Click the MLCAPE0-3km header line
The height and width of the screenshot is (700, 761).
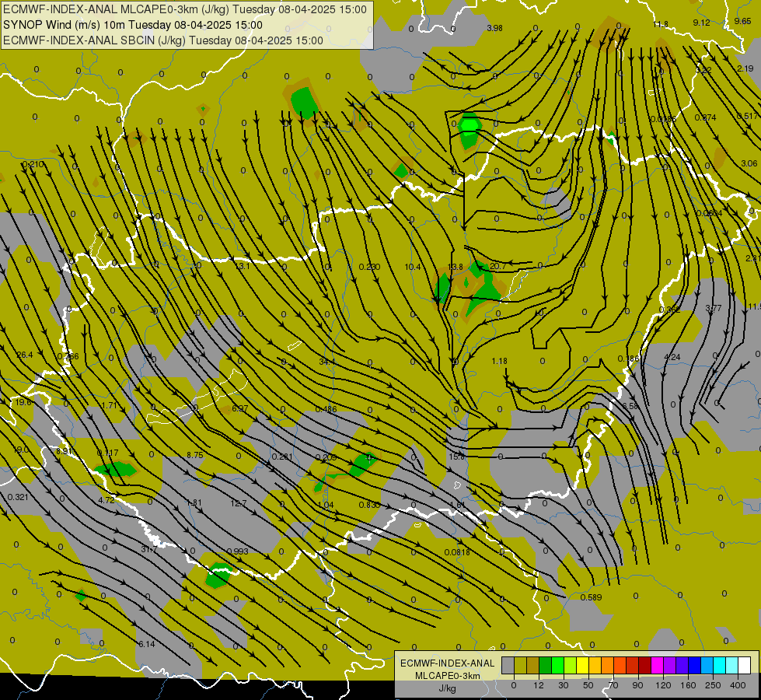tap(185, 9)
